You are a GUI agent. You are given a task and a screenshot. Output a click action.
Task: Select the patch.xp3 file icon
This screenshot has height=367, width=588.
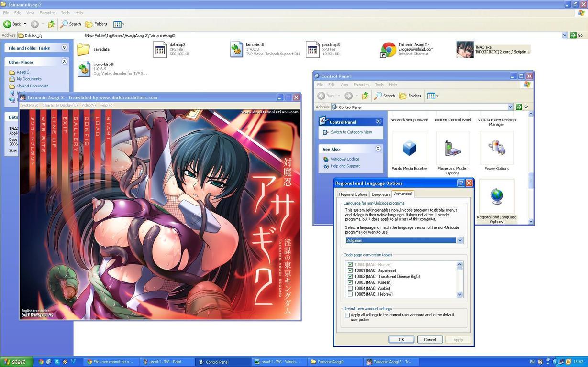[x=313, y=49]
